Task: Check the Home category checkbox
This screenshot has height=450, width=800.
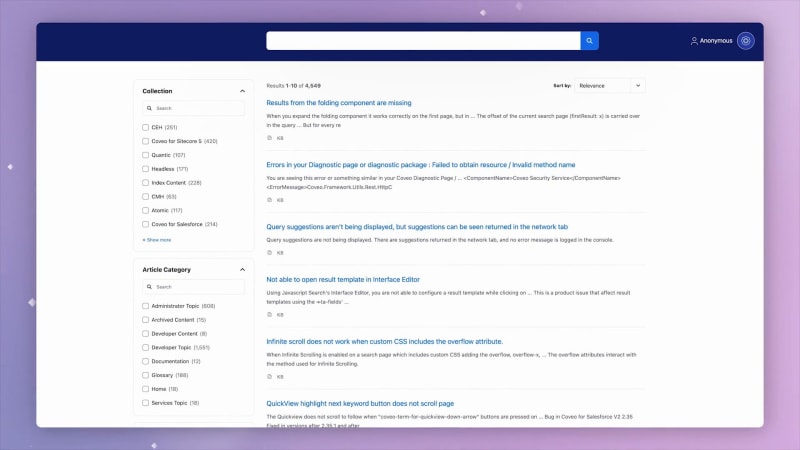Action: click(x=145, y=389)
